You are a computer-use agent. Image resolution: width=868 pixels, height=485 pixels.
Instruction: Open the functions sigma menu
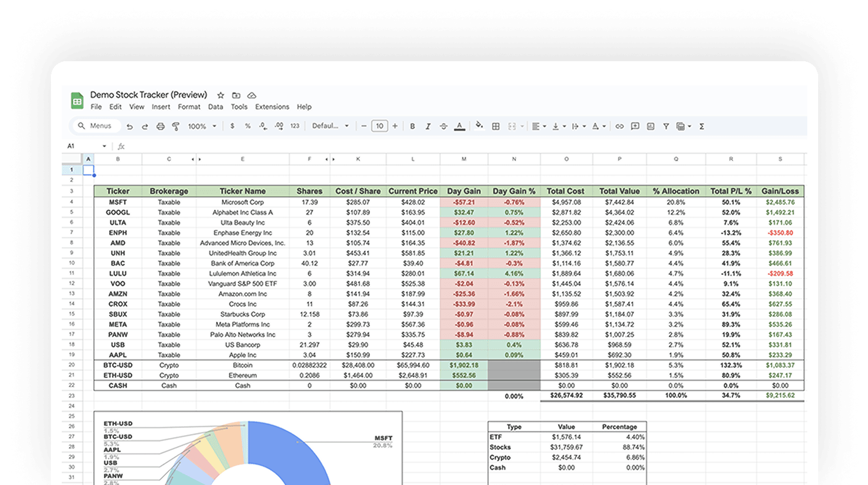click(x=701, y=126)
